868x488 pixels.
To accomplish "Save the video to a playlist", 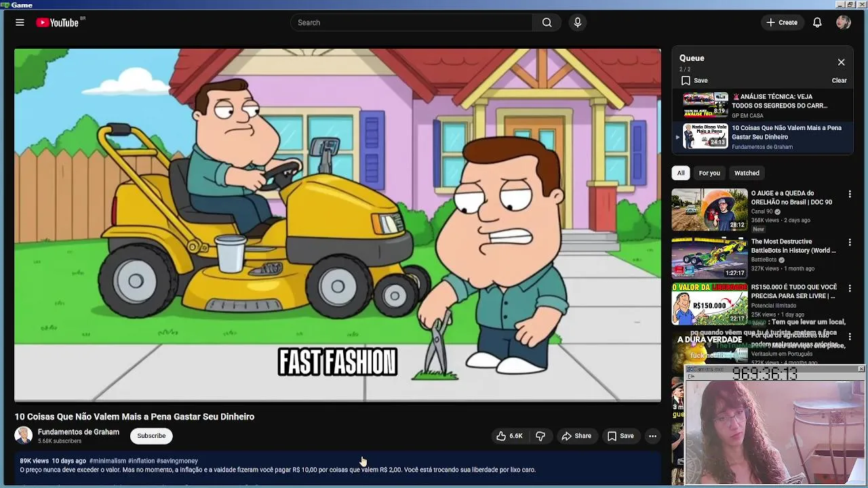I will pos(620,436).
